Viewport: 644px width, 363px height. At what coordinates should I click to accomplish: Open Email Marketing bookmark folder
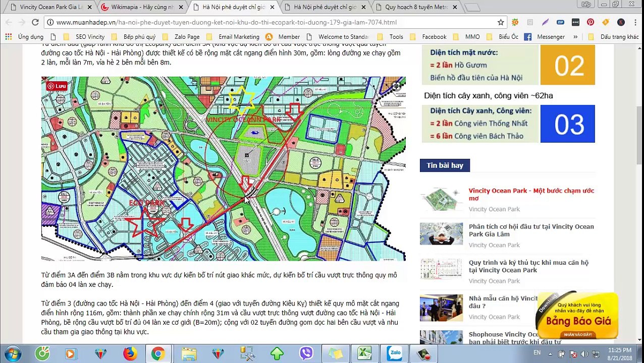coord(233,37)
